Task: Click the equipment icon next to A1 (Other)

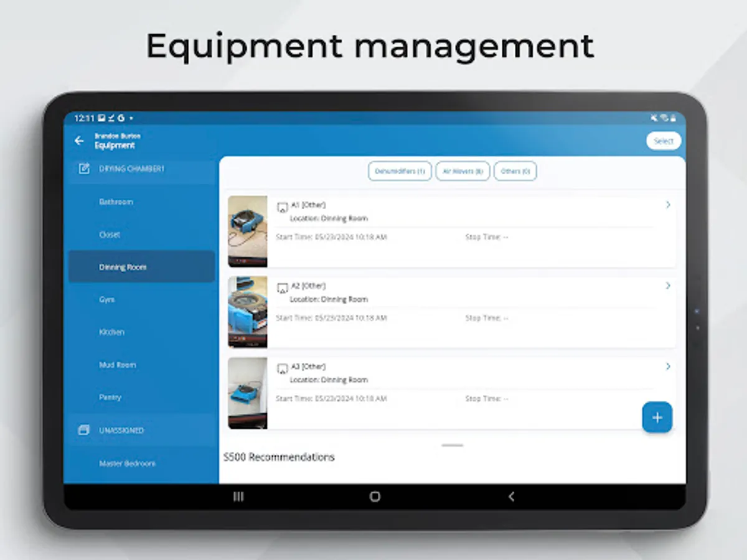Action: point(283,207)
